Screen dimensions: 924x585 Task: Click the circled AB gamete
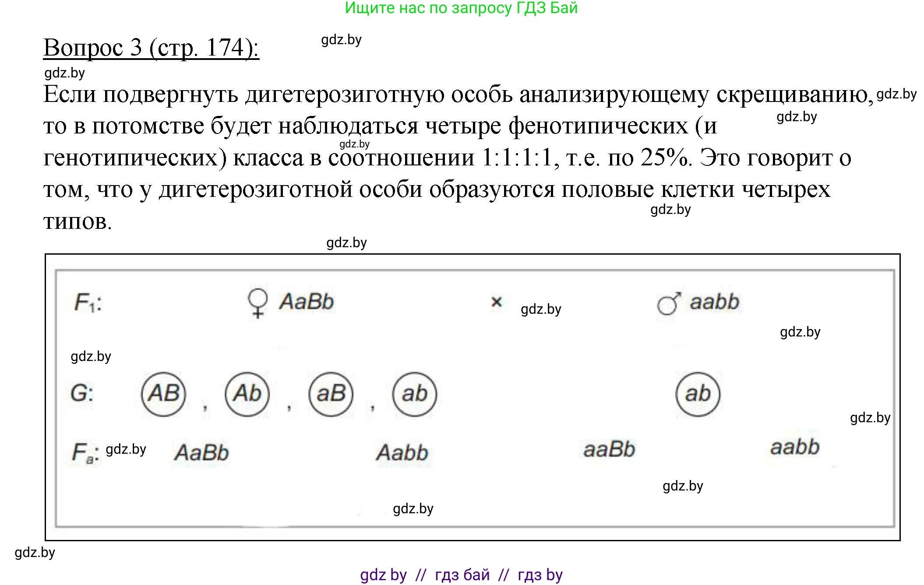tap(163, 394)
